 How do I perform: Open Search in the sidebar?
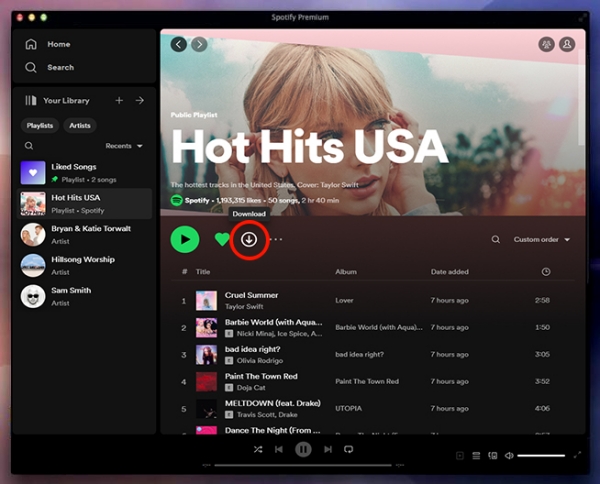[49, 67]
